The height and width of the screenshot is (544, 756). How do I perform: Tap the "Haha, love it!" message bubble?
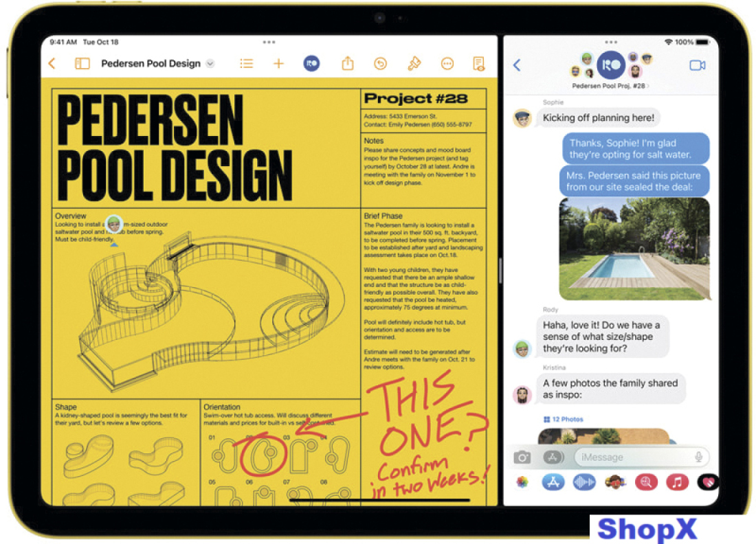pos(603,337)
